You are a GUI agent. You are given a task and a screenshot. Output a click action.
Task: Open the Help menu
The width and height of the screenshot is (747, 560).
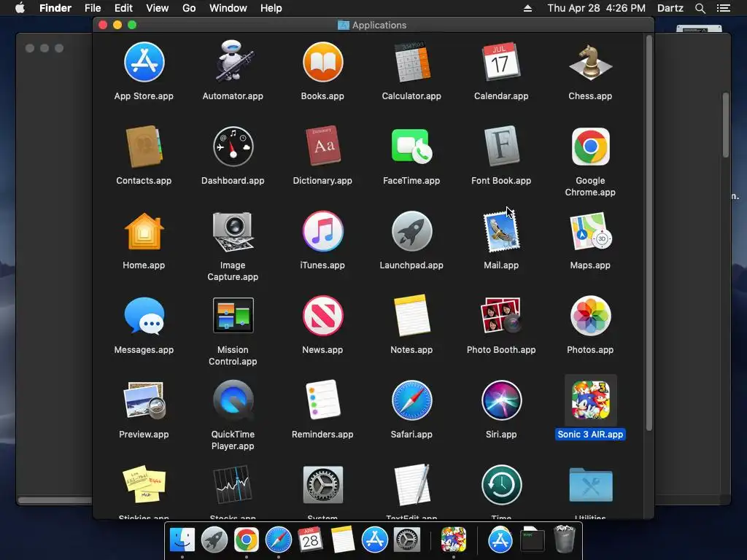click(271, 8)
